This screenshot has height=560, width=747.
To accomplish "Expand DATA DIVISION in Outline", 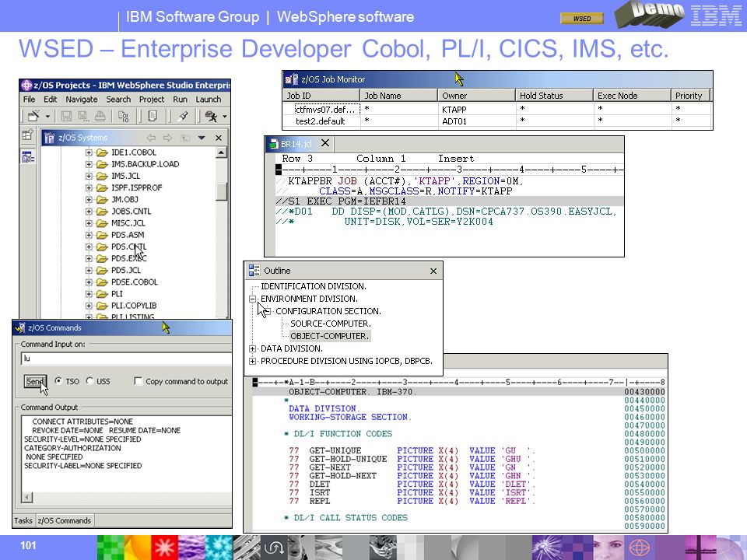I will [x=252, y=349].
